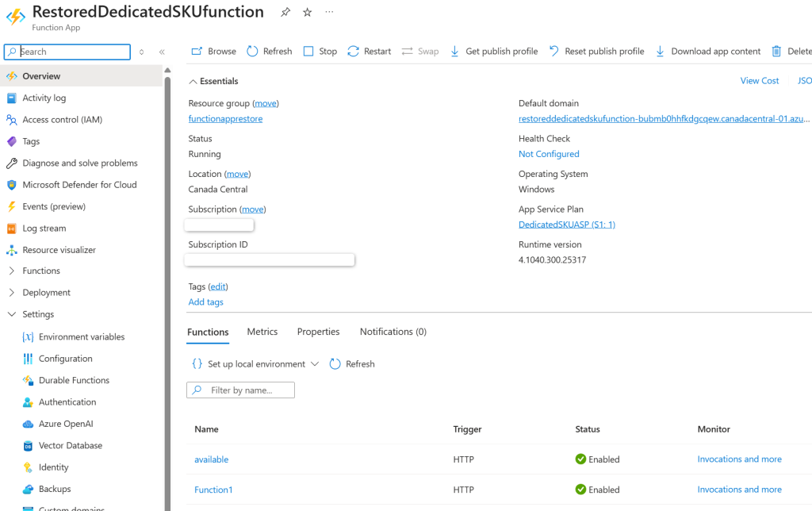Click Not Configured health check link
Screen dimensions: 812x511
[549, 155]
